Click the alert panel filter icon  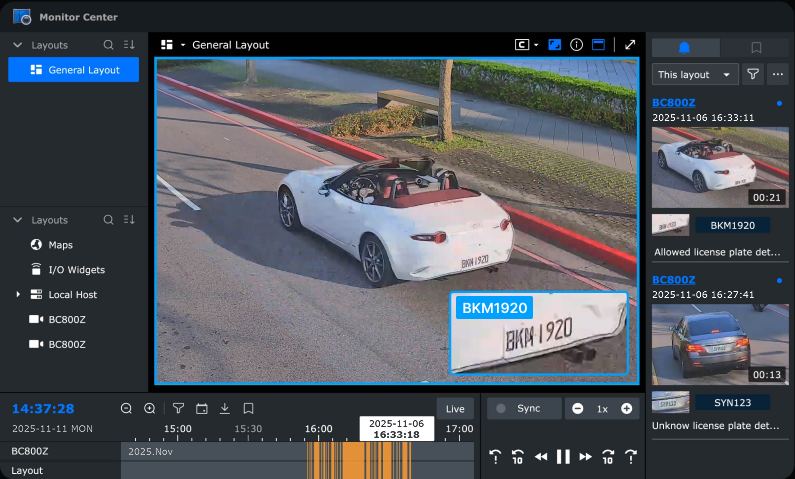click(x=753, y=75)
